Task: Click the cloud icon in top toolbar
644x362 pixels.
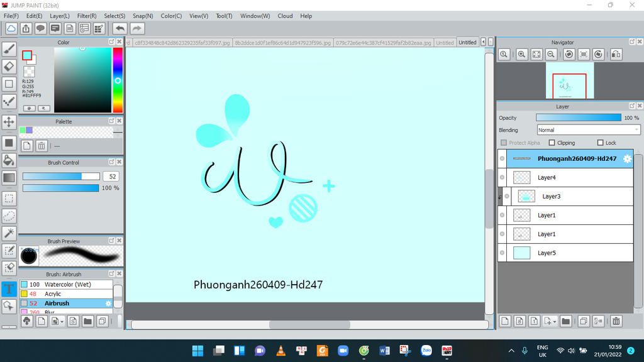Action: [11, 28]
